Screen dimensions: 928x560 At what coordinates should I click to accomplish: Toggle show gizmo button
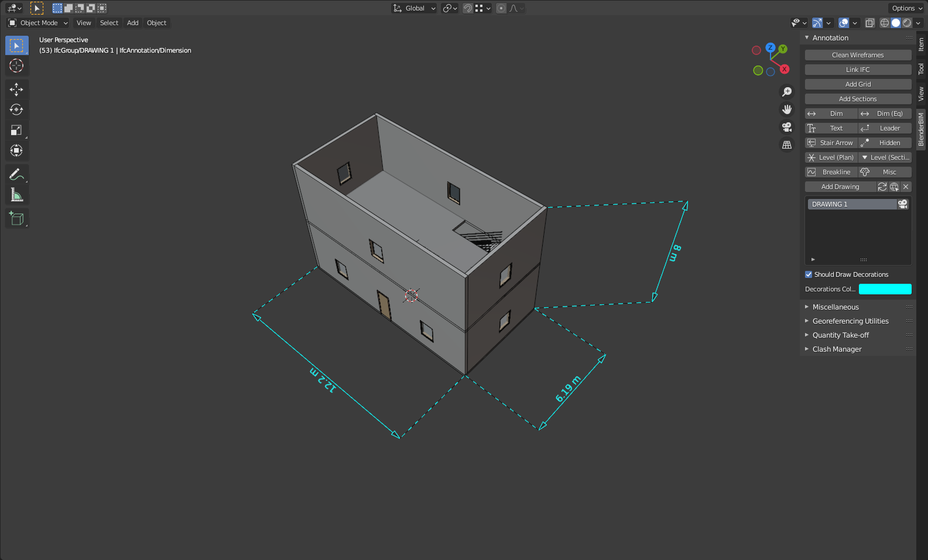click(817, 23)
